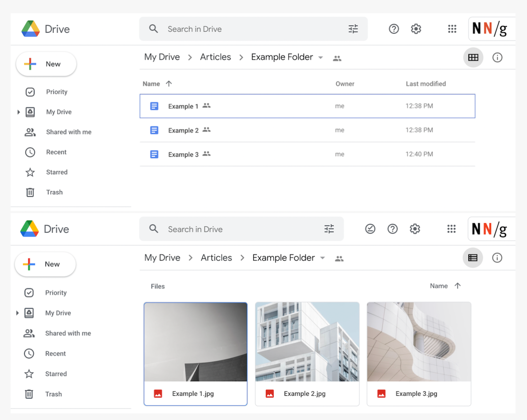Show details info icon in lower window
The height and width of the screenshot is (420, 527).
pyautogui.click(x=497, y=258)
